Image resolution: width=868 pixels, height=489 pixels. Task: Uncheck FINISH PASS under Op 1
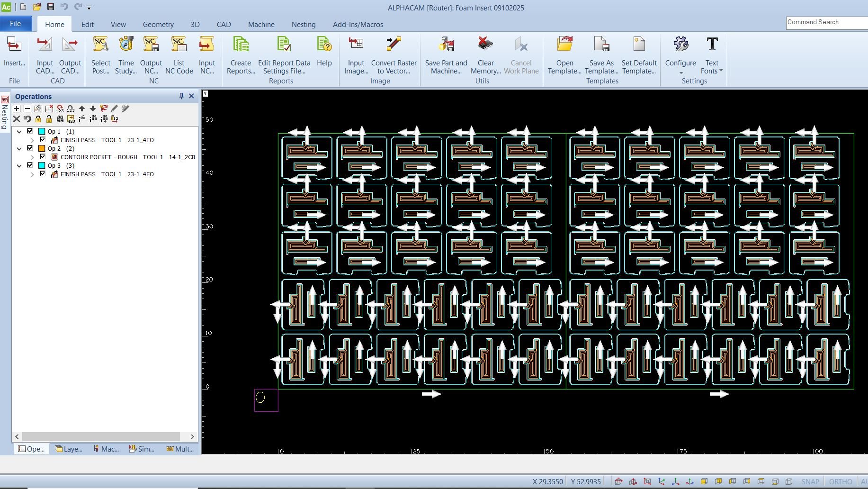[x=43, y=139]
